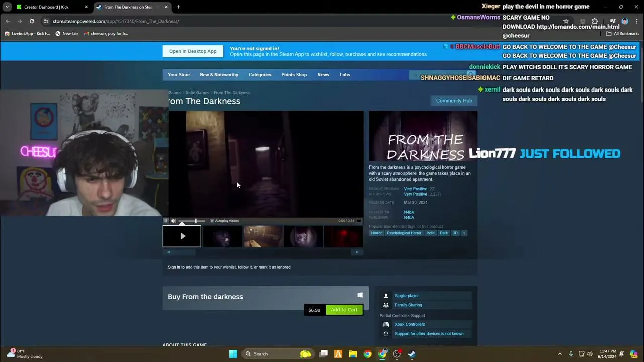The width and height of the screenshot is (644, 362).
Task: Reload the Steam store page
Action: coord(32,21)
